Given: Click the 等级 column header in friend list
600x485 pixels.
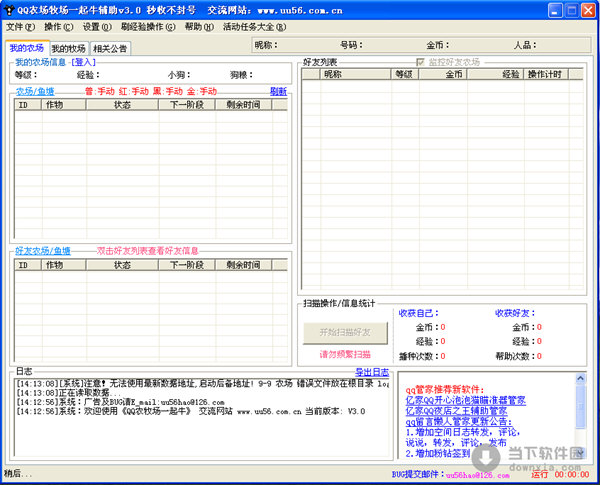Looking at the screenshot, I should pos(404,74).
